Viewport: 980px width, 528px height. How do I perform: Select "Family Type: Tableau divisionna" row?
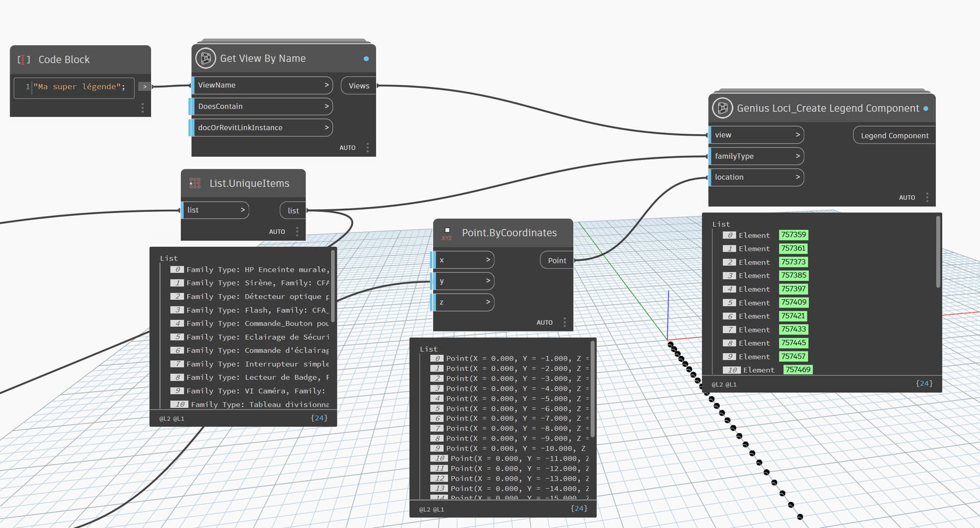(250, 404)
